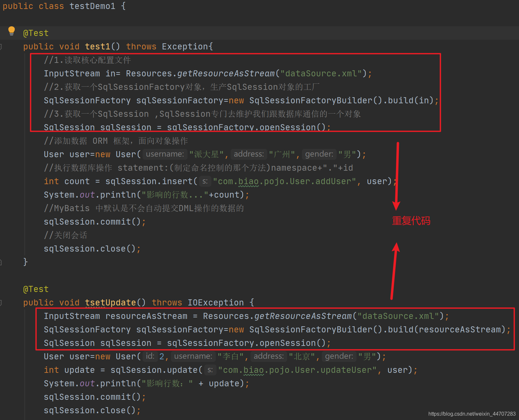The width and height of the screenshot is (519, 420).
Task: Click the resourceAsStream variable declaration
Action: [x=146, y=316]
